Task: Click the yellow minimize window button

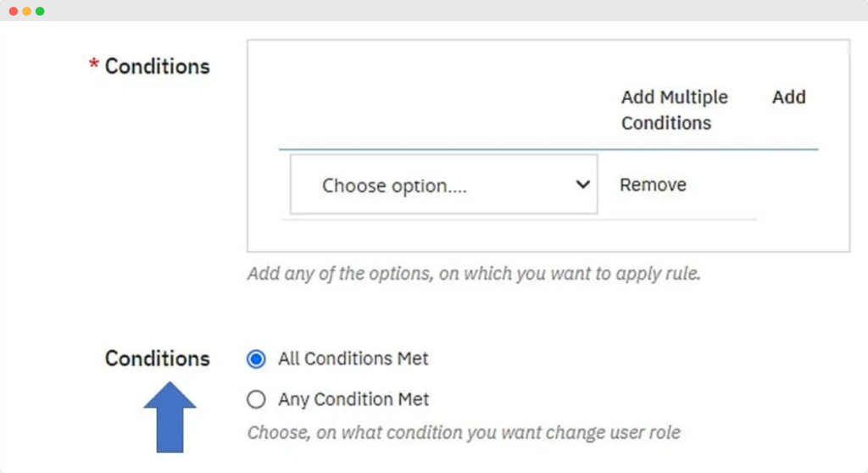Action: [x=26, y=11]
